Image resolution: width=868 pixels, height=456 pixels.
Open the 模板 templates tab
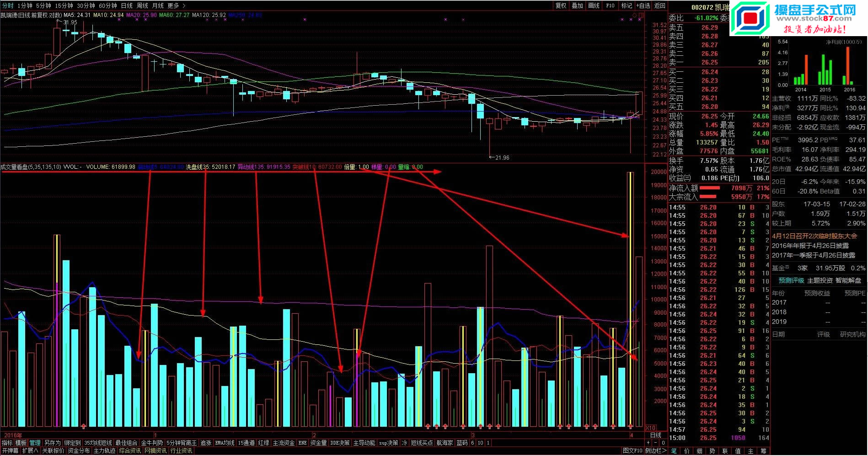pyautogui.click(x=21, y=443)
